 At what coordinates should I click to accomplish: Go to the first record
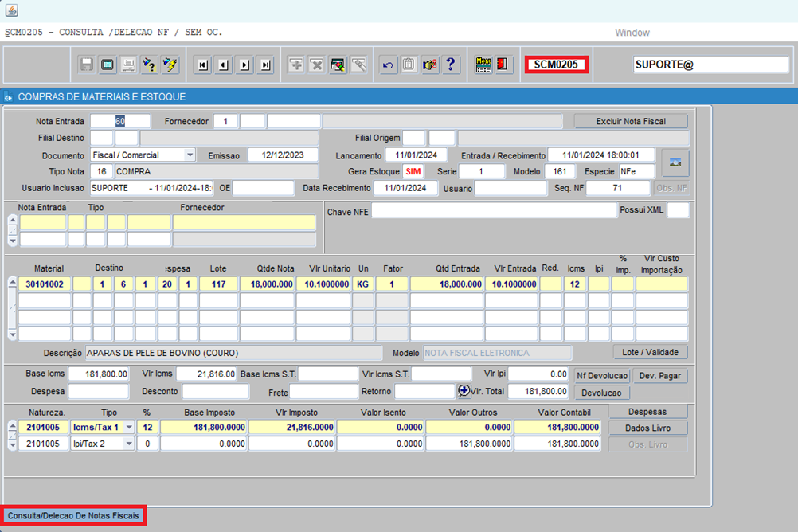[x=203, y=65]
